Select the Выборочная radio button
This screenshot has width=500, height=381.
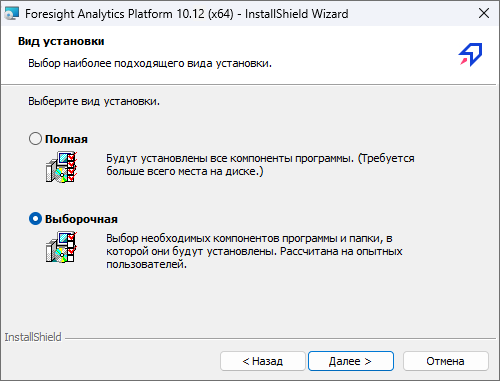click(x=35, y=219)
